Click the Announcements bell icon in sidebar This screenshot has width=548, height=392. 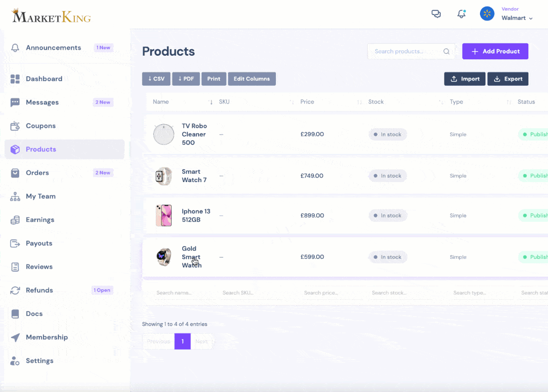pyautogui.click(x=15, y=48)
